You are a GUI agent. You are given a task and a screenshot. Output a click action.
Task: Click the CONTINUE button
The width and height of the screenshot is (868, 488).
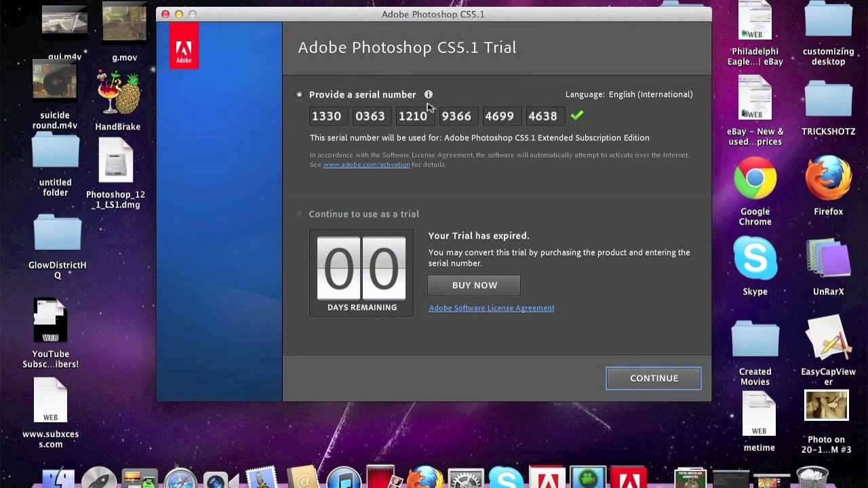(654, 378)
